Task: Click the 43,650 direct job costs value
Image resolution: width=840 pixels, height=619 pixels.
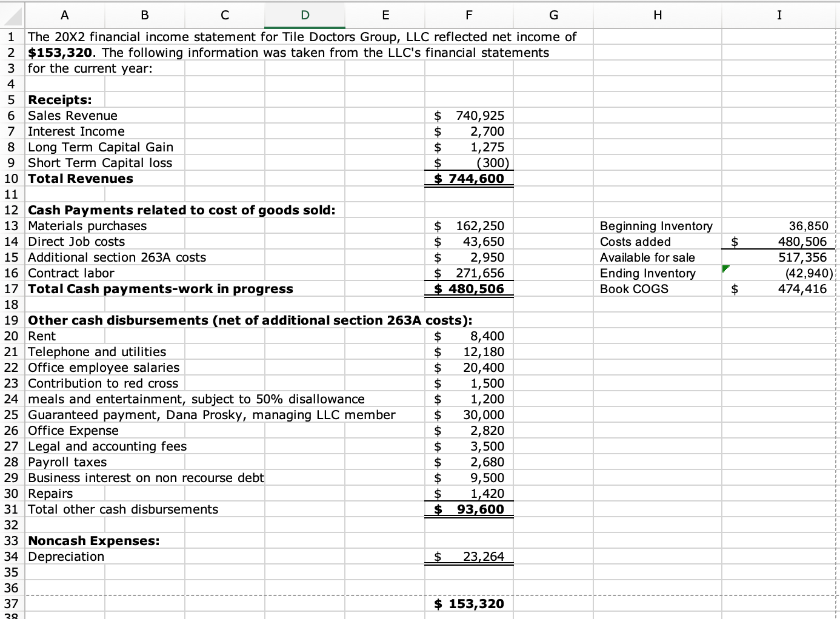Action: click(484, 242)
